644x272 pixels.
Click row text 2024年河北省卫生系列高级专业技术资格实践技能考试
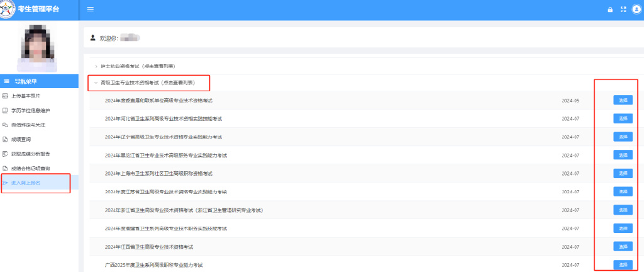coord(164,119)
